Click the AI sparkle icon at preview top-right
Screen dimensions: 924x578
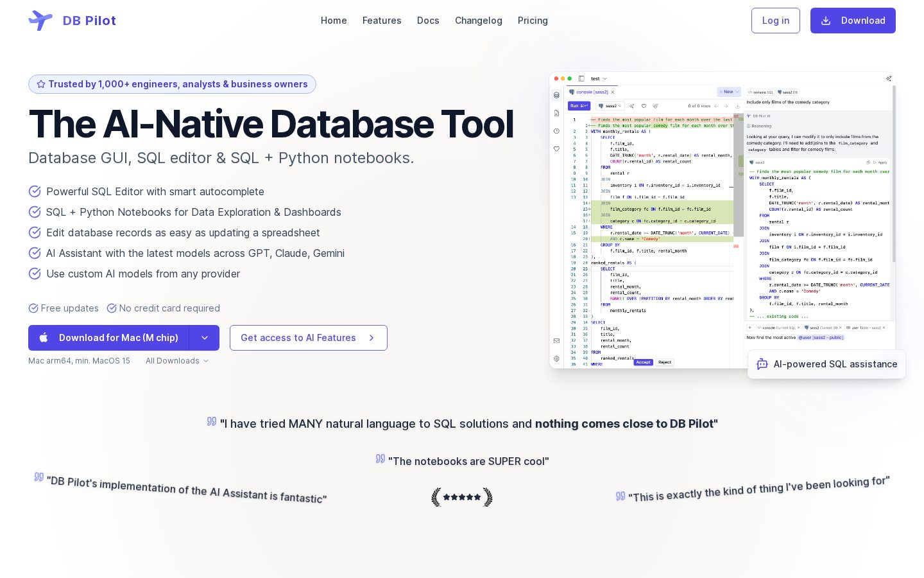pyautogui.click(x=889, y=78)
